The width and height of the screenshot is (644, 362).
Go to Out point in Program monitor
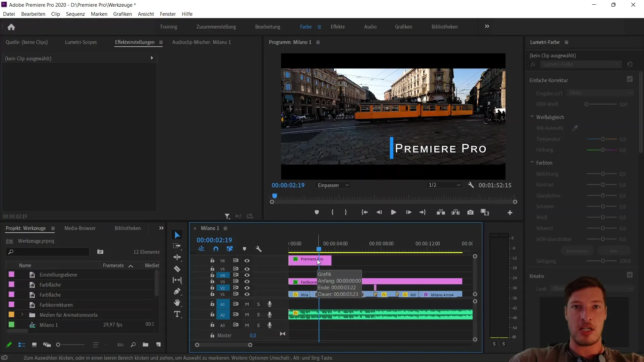click(x=423, y=213)
